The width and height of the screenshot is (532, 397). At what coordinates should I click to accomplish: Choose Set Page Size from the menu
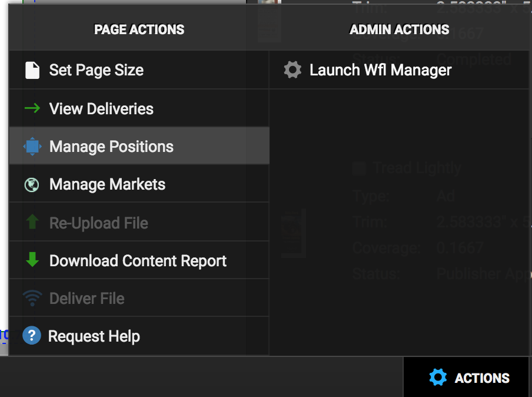tap(97, 71)
